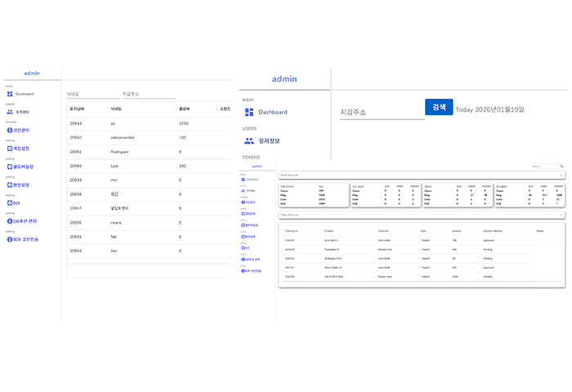Screen dimensions: 572x392
Task: Open 유저정보 in the user-list panel sidebar
Action: [x=18, y=112]
